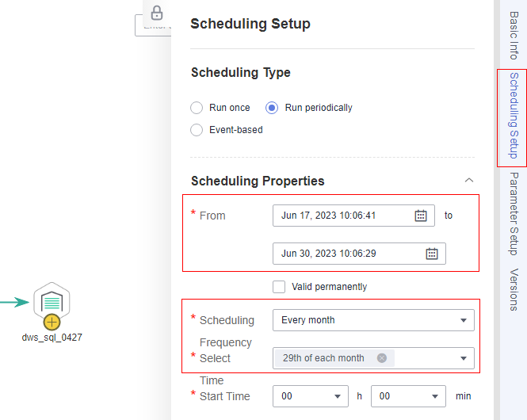Click the green arrow connector
Screen dimensions: 527x420
pyautogui.click(x=14, y=302)
